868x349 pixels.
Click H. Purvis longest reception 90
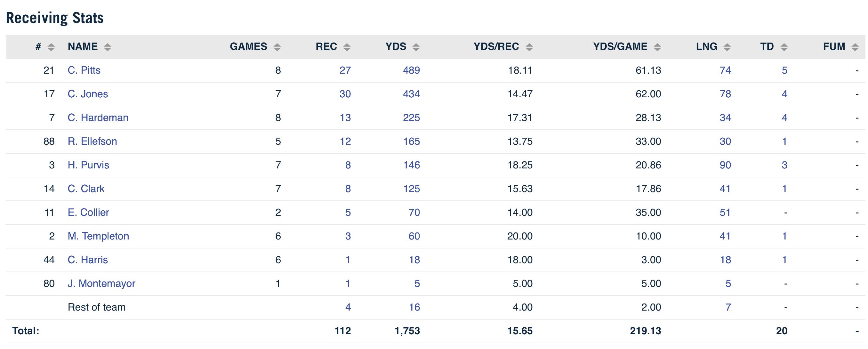725,165
